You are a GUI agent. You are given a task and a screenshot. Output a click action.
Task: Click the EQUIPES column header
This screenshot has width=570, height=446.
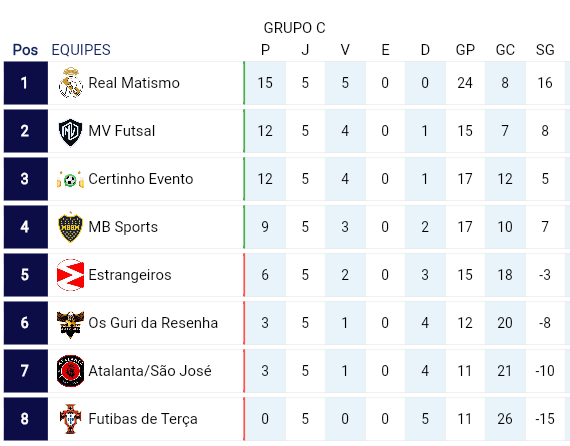(x=81, y=50)
